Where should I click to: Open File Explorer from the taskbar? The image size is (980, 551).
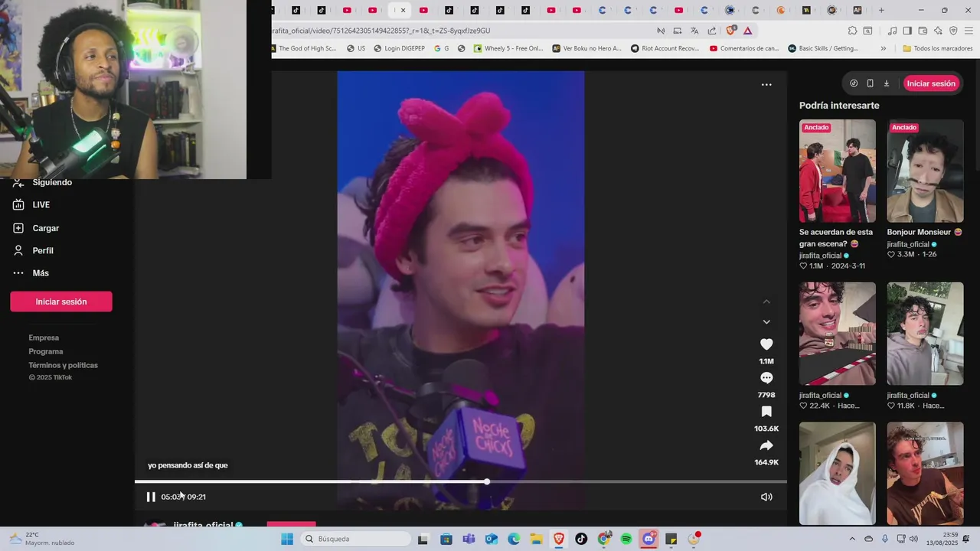(536, 539)
